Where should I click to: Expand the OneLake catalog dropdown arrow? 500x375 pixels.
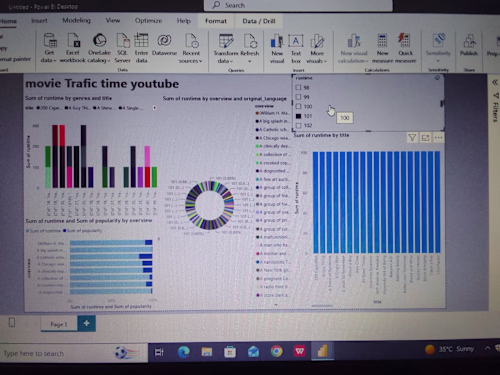109,61
